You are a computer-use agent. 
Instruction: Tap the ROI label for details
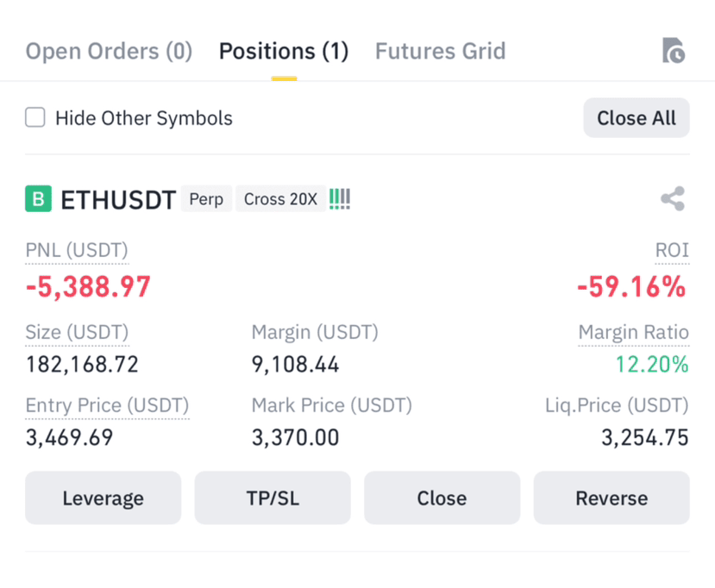tap(672, 250)
